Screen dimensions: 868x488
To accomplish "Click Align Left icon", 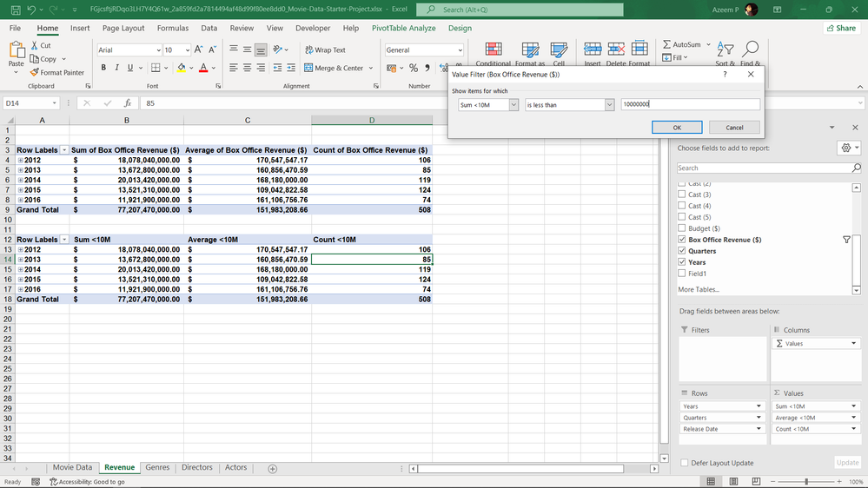I will [x=234, y=68].
